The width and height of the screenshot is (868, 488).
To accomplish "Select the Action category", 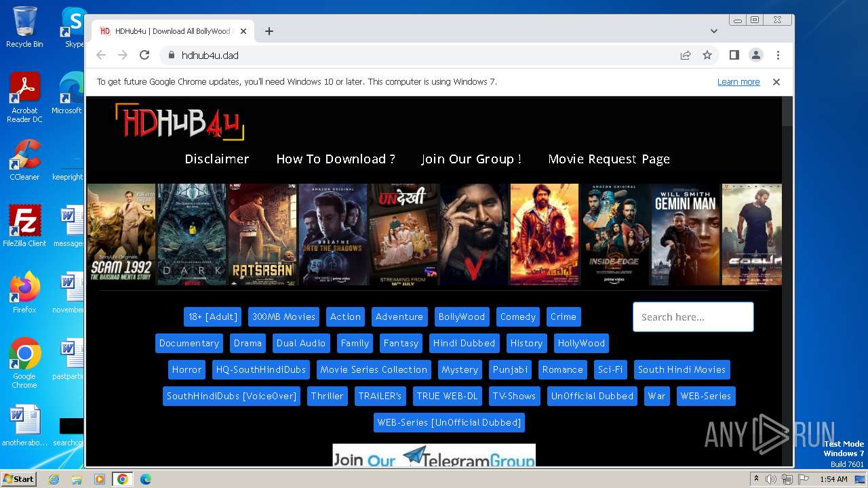I will [345, 317].
